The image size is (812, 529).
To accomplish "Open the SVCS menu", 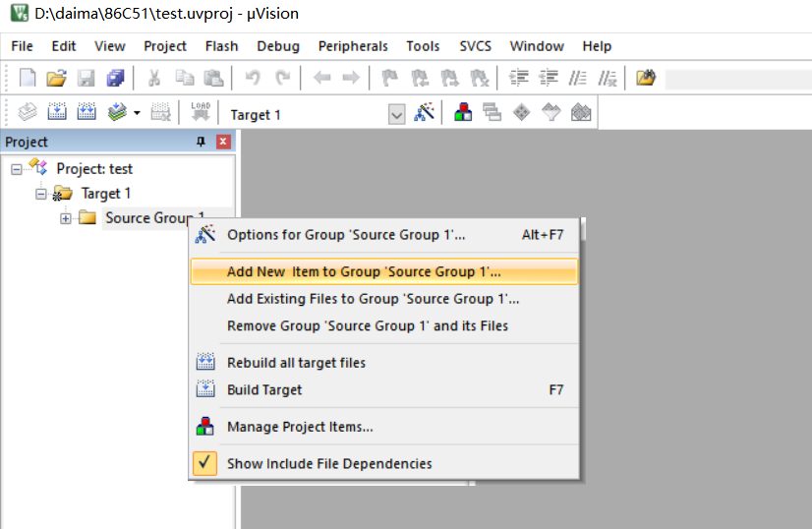I will pyautogui.click(x=476, y=46).
